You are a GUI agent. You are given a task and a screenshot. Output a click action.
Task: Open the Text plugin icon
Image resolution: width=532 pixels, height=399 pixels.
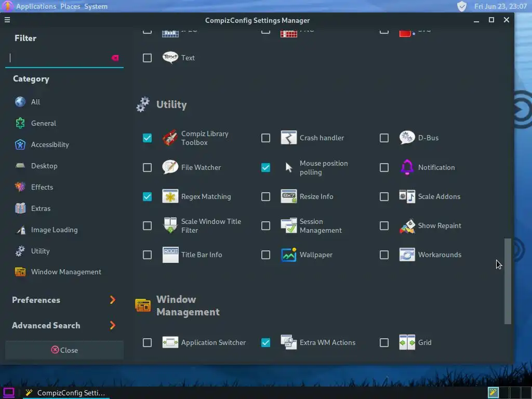[170, 58]
